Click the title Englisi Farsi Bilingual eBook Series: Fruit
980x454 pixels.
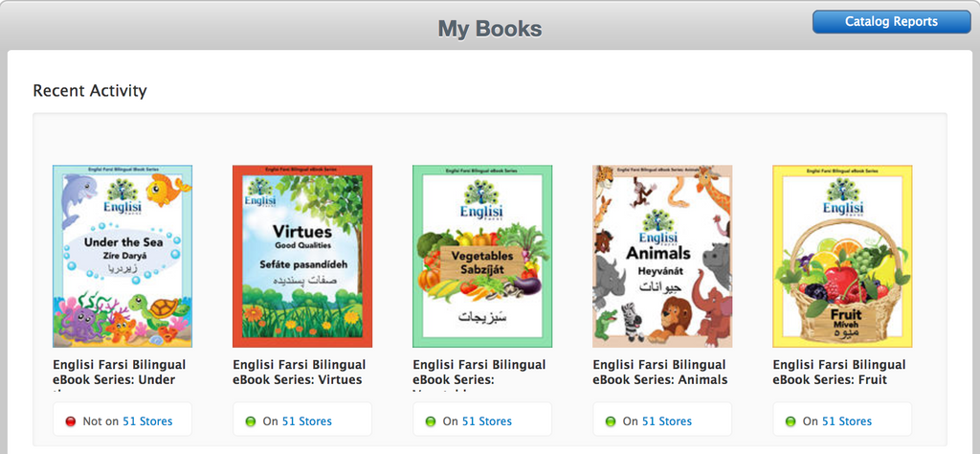pos(838,373)
